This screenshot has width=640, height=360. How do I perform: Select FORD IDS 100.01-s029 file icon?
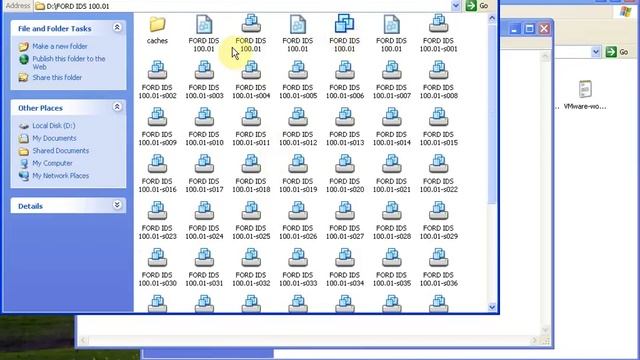(438, 211)
